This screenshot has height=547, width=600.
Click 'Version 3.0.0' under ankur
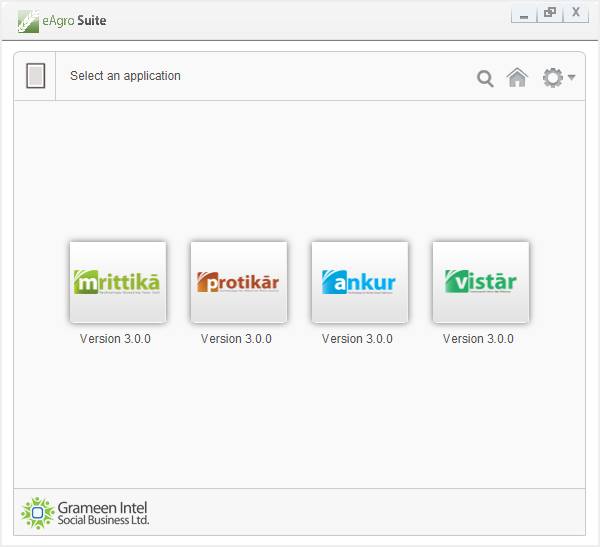(357, 338)
